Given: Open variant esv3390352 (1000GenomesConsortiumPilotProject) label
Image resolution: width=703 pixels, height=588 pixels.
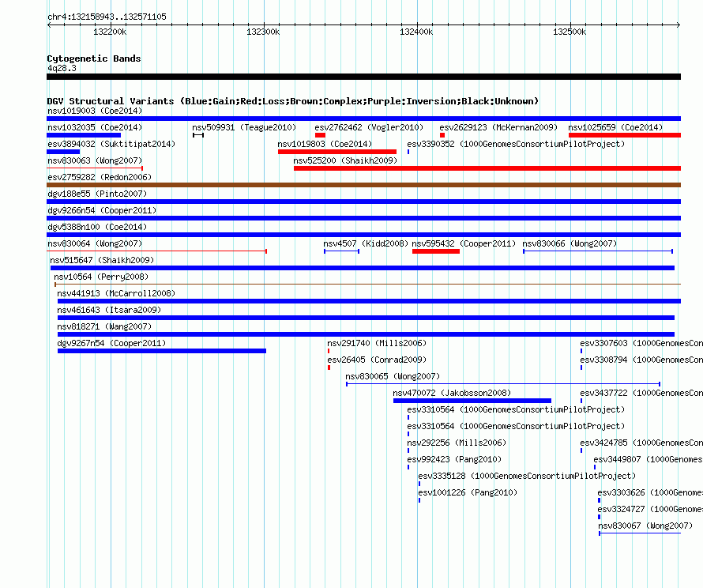Looking at the screenshot, I should click(516, 144).
